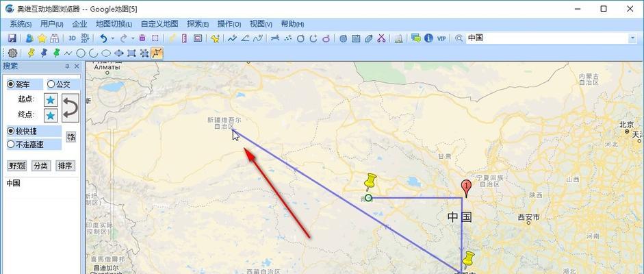Open favorites with the yellow star icon

pos(42,38)
